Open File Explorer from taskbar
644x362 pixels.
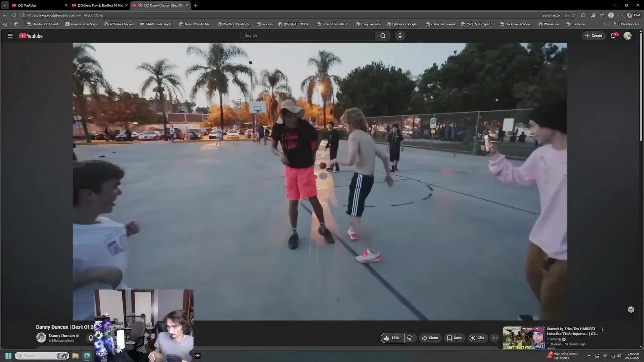75,356
